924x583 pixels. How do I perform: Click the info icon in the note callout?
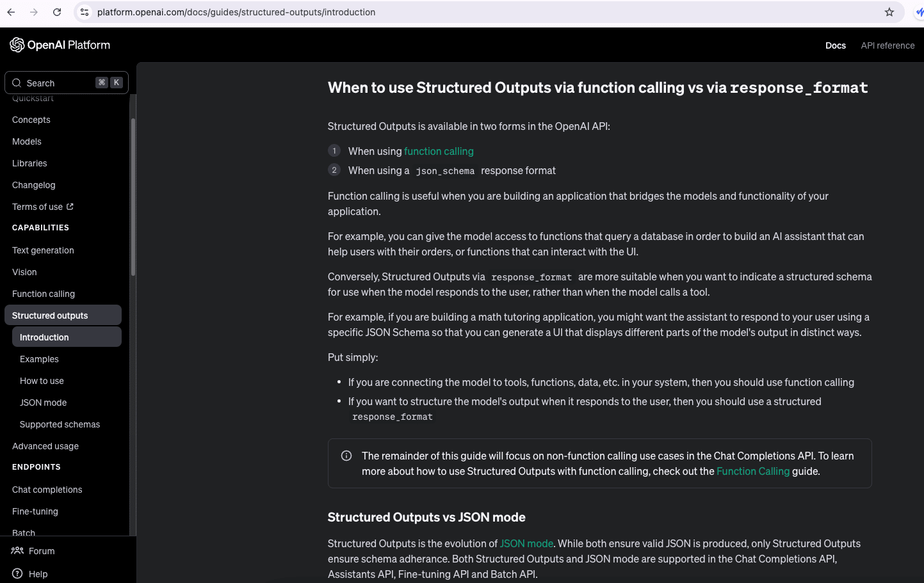tap(346, 456)
